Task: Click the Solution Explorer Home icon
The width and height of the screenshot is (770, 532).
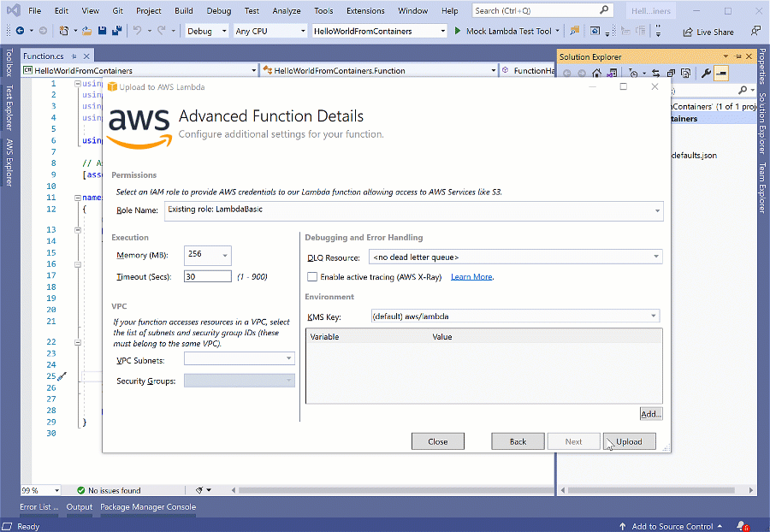Action: pos(596,73)
